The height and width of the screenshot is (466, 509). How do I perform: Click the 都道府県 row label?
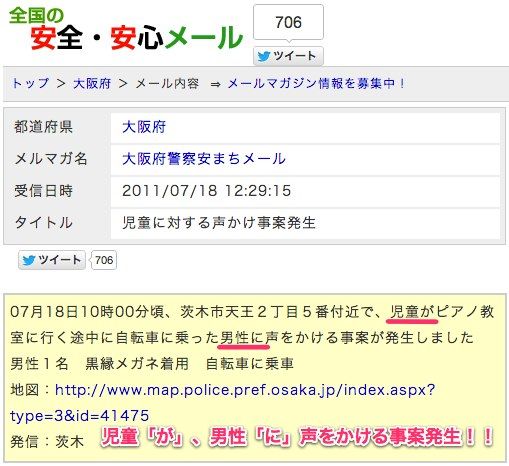(x=43, y=127)
